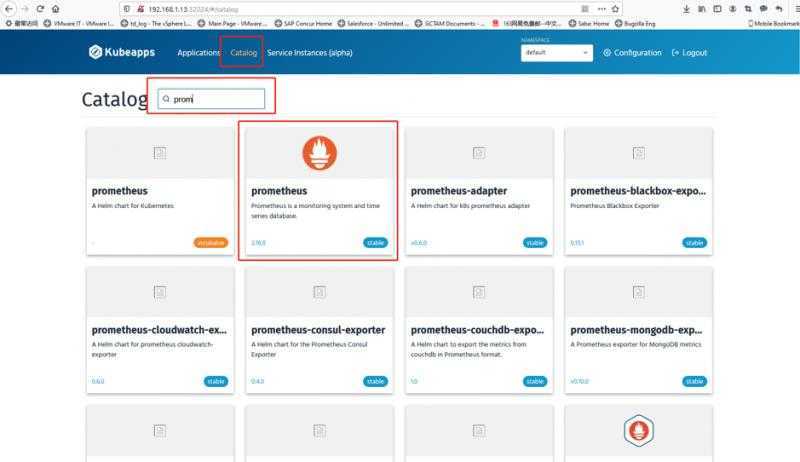800x462 pixels.
Task: Click the screenshot crop toolbar icon
Action: pos(748,9)
